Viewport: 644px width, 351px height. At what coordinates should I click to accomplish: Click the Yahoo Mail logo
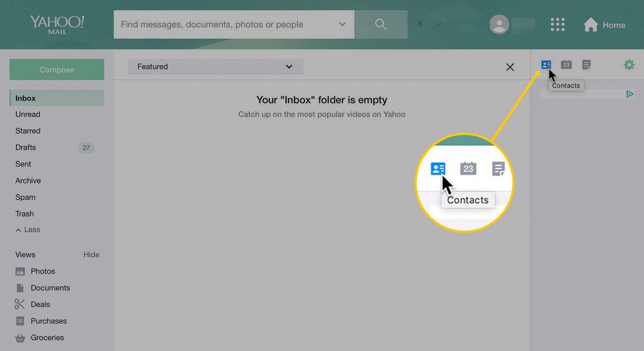tap(57, 25)
